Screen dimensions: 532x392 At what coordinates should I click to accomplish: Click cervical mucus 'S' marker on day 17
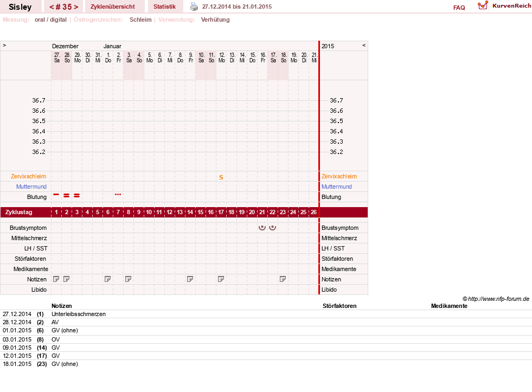click(221, 177)
